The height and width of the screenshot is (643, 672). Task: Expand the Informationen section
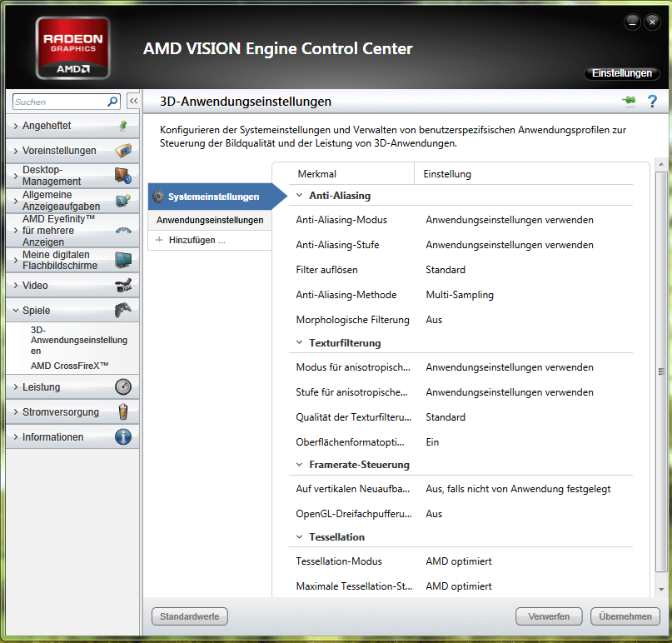(x=16, y=436)
